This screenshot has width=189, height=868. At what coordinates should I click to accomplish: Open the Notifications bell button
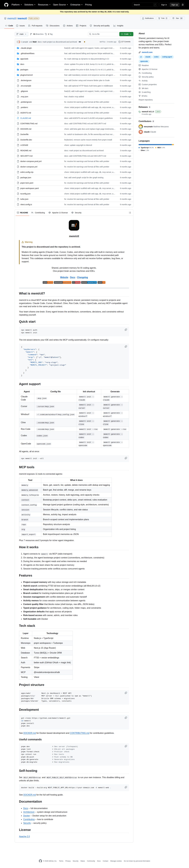tap(148, 18)
